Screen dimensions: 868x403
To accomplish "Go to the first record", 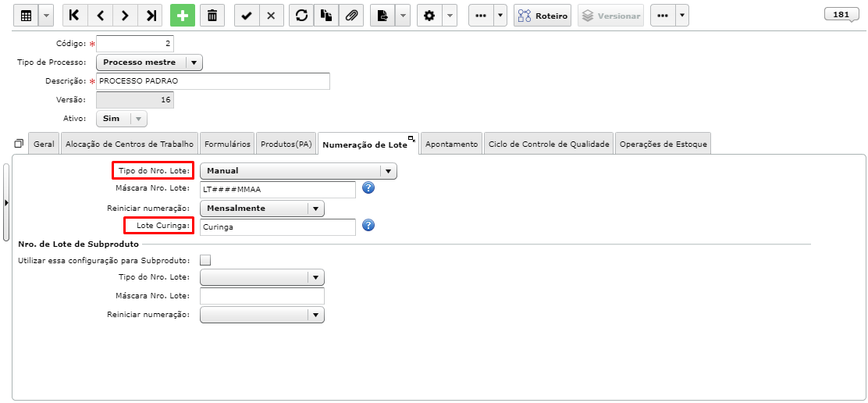I will (x=75, y=16).
